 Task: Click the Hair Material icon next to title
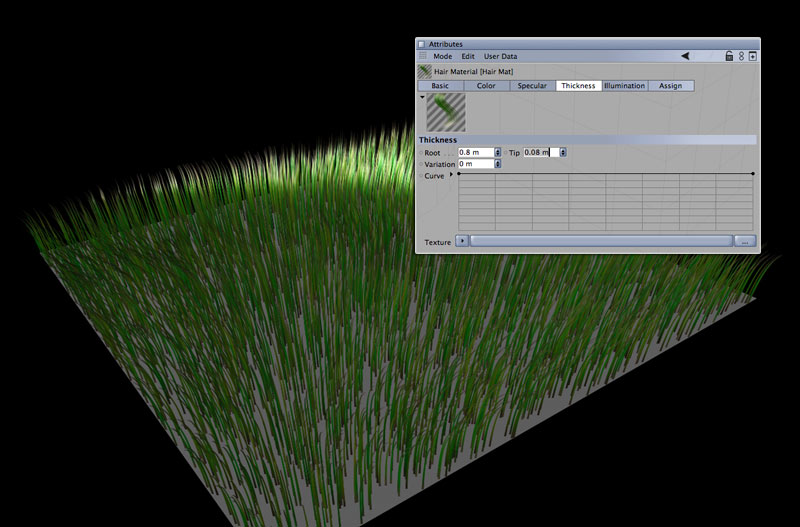coord(424,71)
